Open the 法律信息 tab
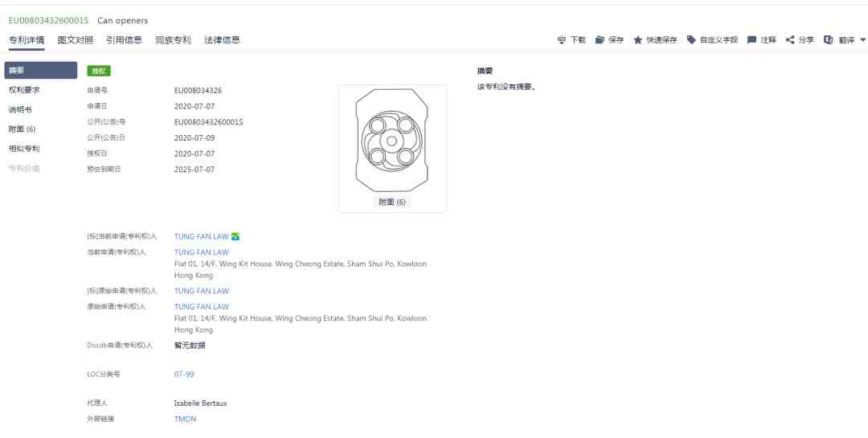This screenshot has height=438, width=868. pos(222,40)
